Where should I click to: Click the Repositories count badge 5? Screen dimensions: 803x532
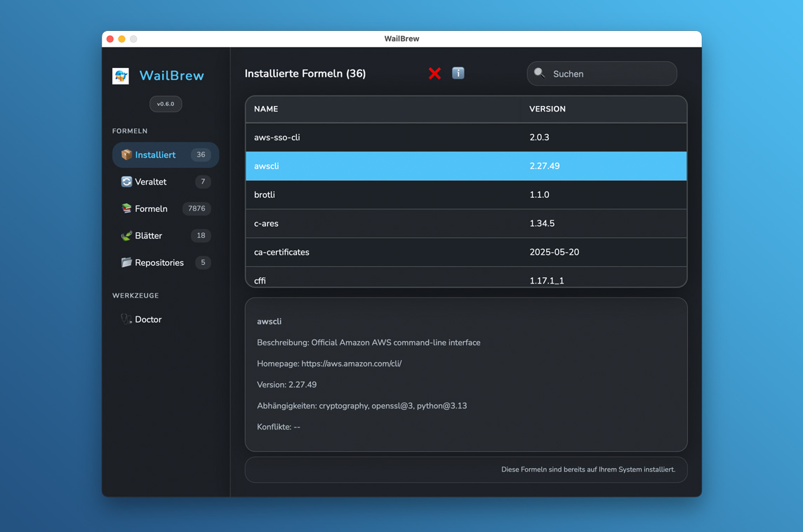coord(203,262)
